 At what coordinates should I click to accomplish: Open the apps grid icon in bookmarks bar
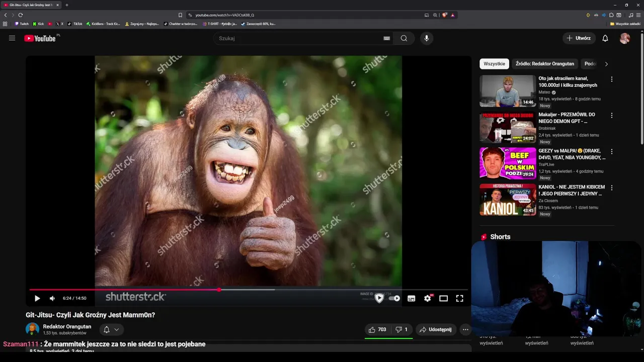5,24
